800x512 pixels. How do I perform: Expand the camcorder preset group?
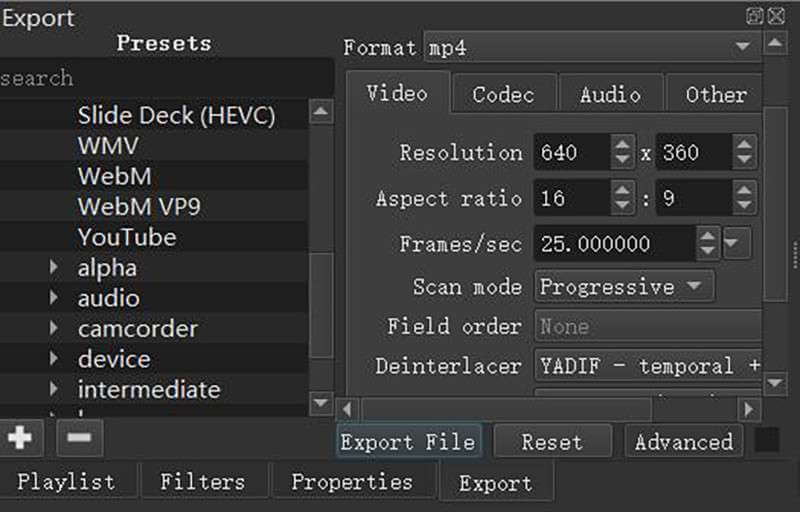(53, 329)
